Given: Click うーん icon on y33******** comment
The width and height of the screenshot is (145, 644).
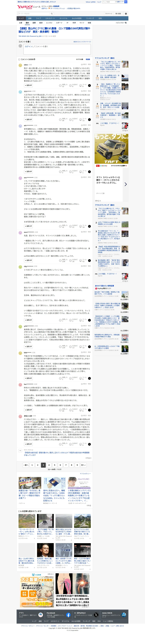Looking at the screenshot, I should (81, 347).
